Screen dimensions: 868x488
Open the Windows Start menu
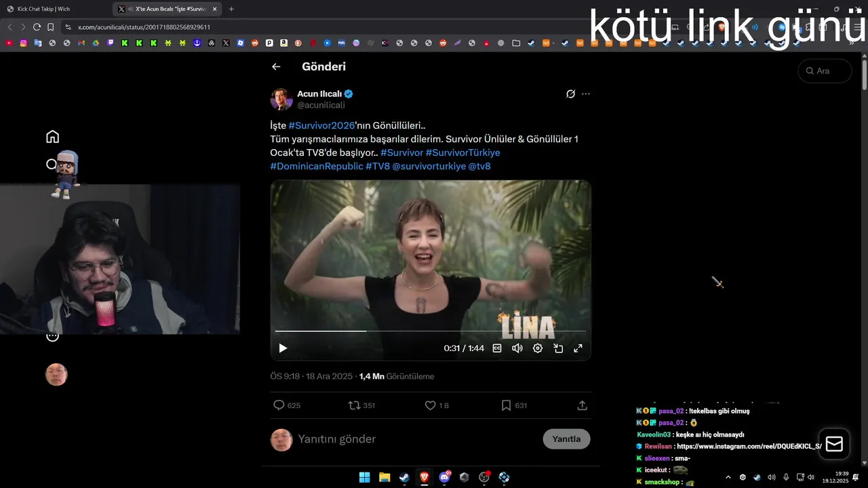[x=364, y=477]
